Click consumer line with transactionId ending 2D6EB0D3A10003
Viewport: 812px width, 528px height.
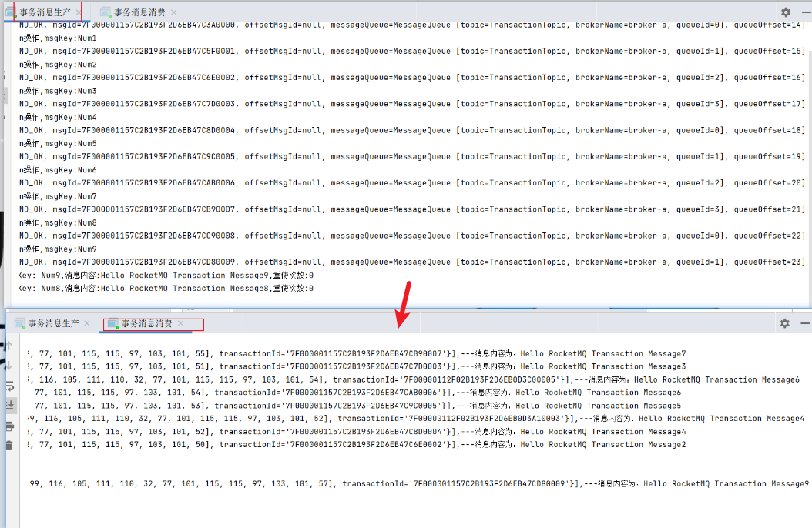pos(416,419)
